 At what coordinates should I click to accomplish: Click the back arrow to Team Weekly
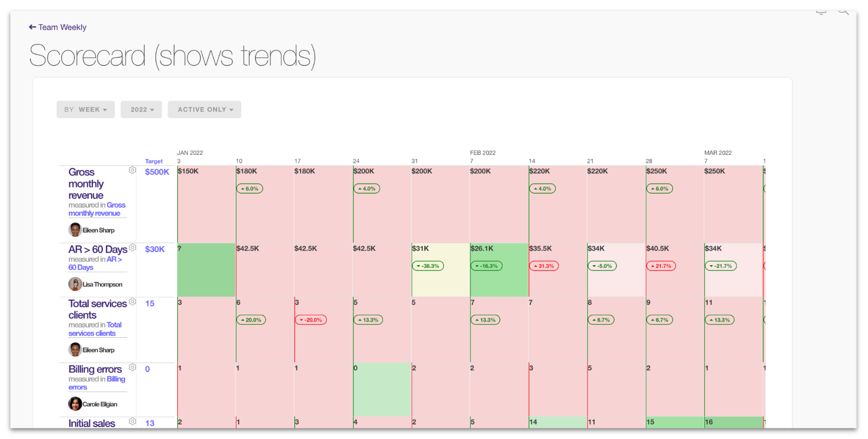(33, 27)
